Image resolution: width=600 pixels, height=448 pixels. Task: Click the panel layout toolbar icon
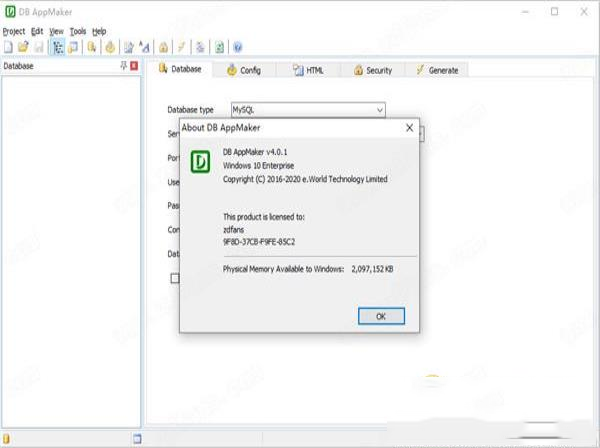tap(73, 47)
